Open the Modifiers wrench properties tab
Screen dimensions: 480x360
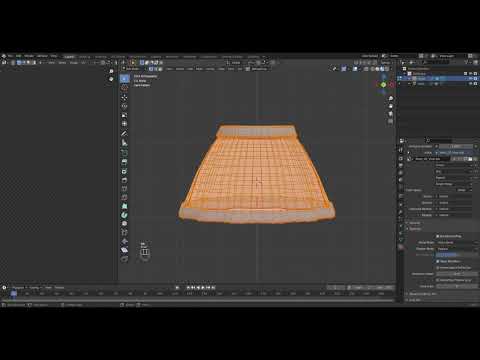[x=401, y=212]
